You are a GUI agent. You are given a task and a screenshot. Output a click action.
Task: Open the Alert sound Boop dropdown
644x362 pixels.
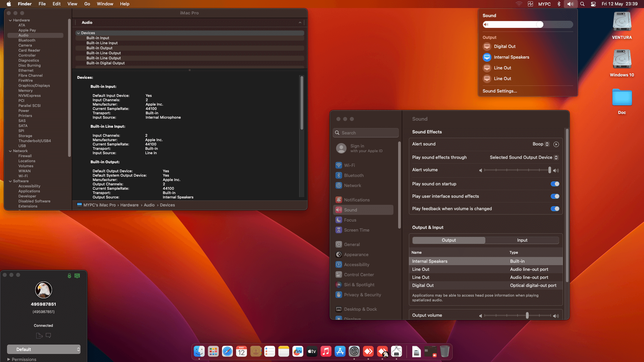[x=541, y=144]
